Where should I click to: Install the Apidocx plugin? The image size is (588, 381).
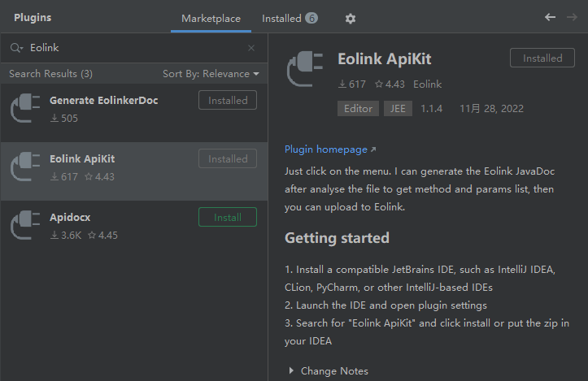click(x=228, y=218)
